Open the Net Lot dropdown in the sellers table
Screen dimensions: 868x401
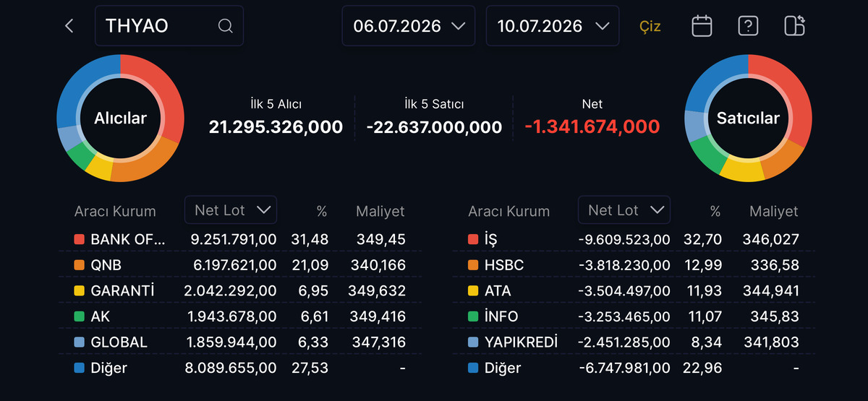[624, 210]
